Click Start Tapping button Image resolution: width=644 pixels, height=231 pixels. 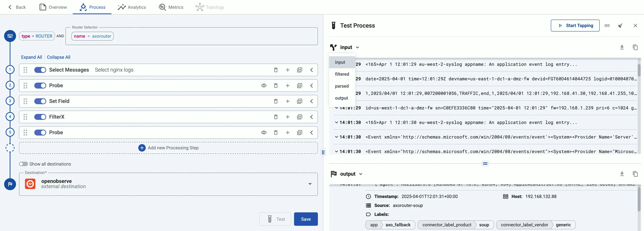tap(575, 26)
